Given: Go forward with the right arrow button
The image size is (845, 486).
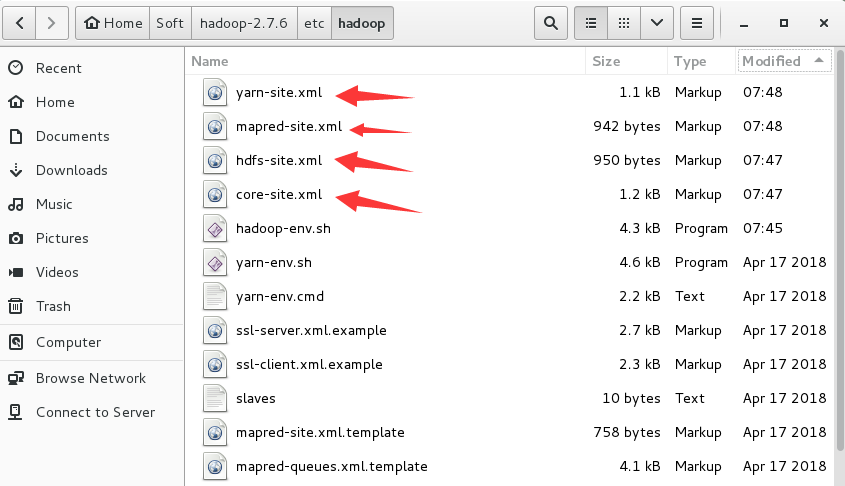Looking at the screenshot, I should click(52, 23).
